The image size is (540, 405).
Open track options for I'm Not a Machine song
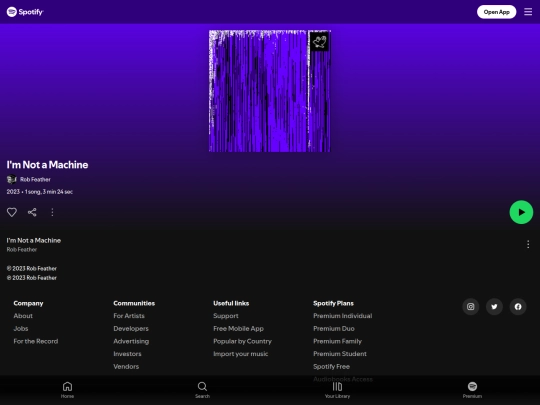(x=528, y=244)
